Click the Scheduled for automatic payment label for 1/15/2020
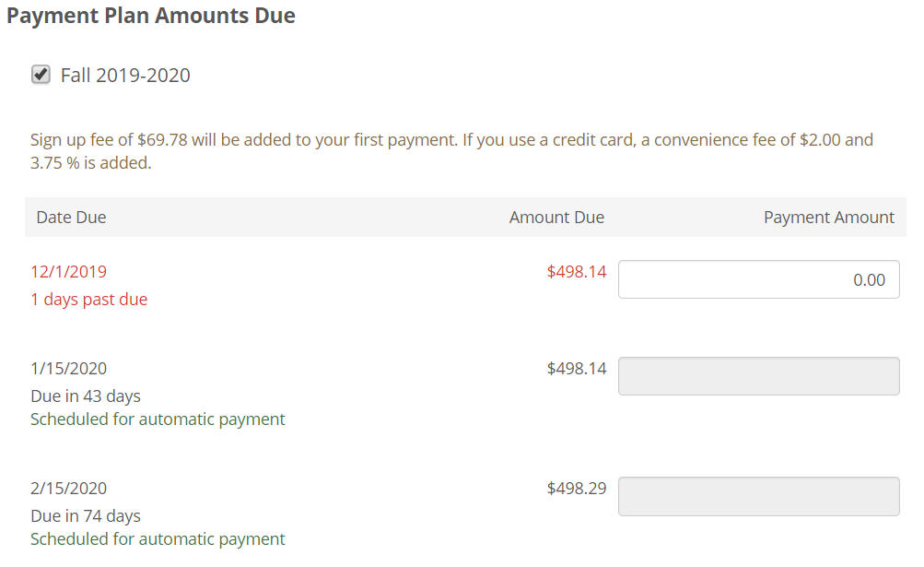The image size is (924, 567). tap(158, 419)
